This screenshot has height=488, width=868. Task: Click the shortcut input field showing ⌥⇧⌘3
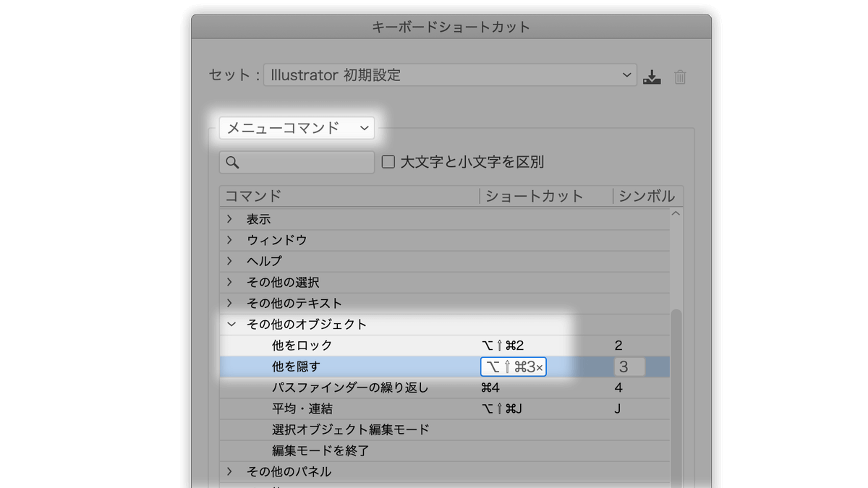511,367
